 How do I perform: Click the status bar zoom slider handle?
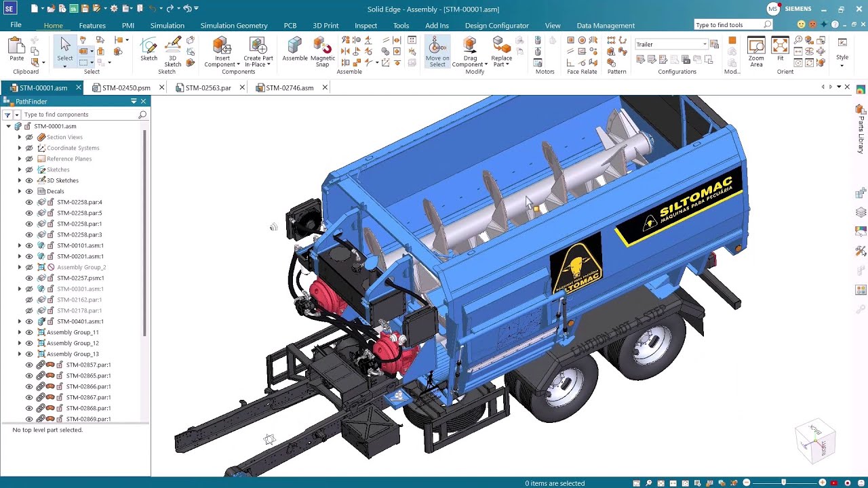[784, 483]
